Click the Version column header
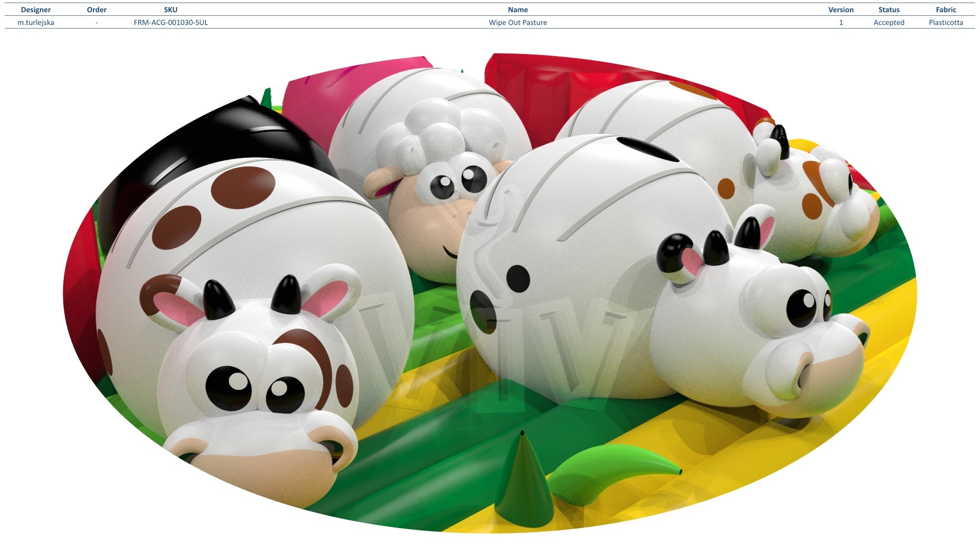 click(x=841, y=10)
